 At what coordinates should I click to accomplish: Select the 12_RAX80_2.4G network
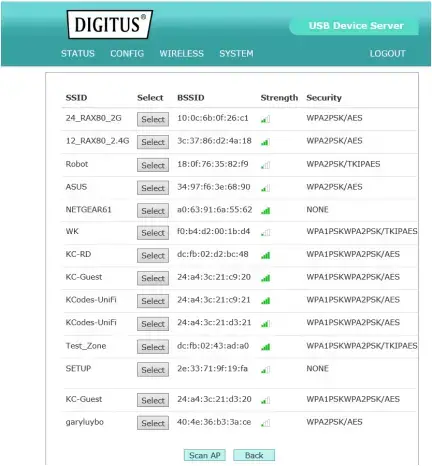153,142
